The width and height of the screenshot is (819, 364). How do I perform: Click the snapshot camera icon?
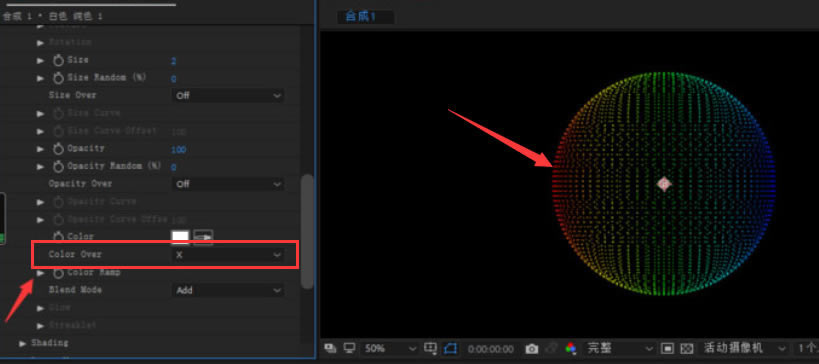pos(532,348)
